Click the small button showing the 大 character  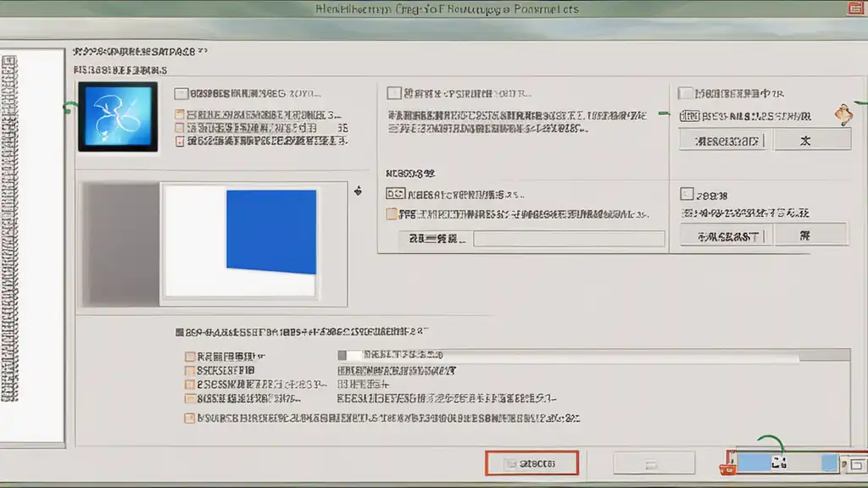click(812, 140)
